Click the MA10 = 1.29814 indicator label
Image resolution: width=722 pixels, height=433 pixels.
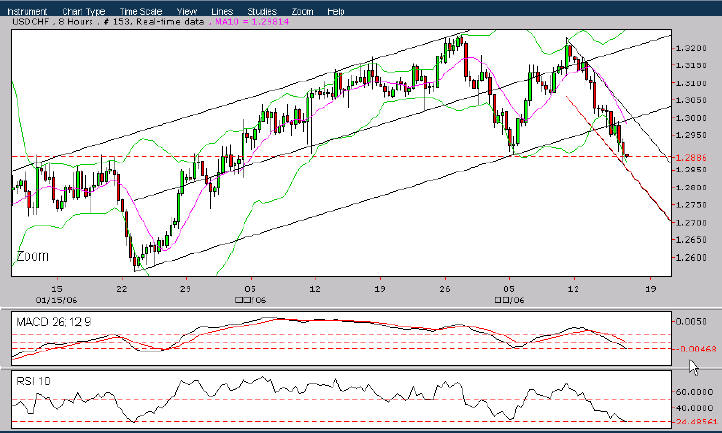[x=252, y=21]
